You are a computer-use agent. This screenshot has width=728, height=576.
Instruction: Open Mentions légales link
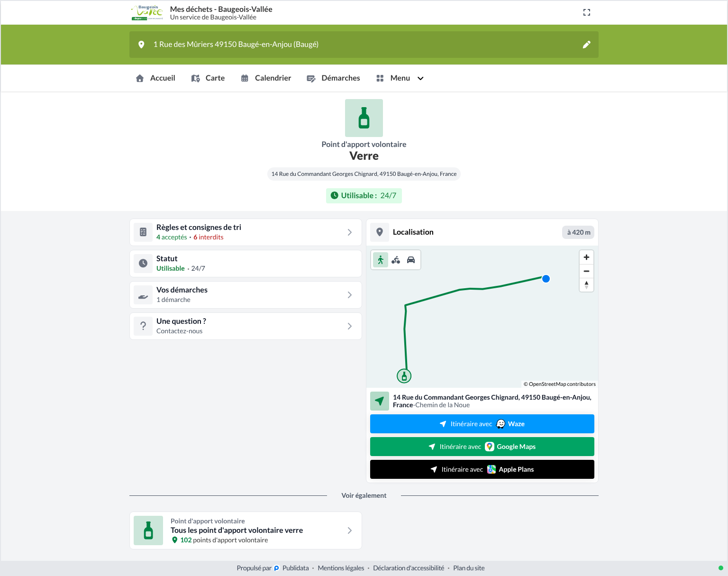(x=341, y=568)
